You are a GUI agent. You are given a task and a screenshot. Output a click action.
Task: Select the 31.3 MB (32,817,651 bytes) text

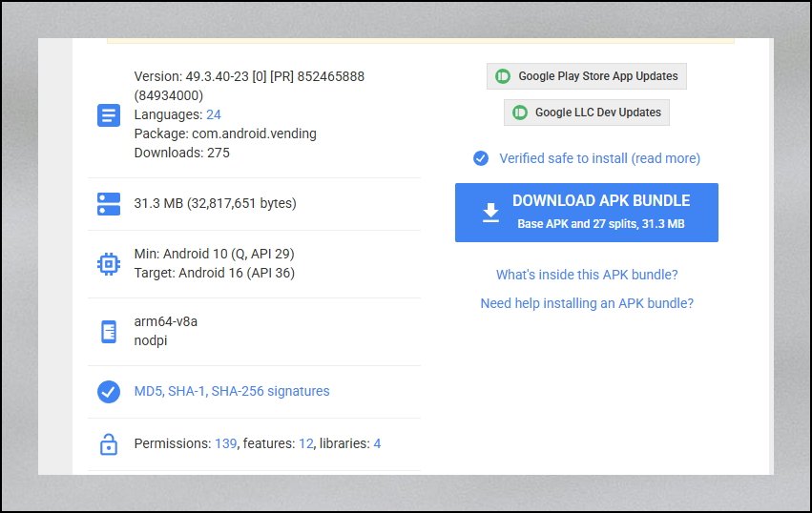pyautogui.click(x=215, y=203)
